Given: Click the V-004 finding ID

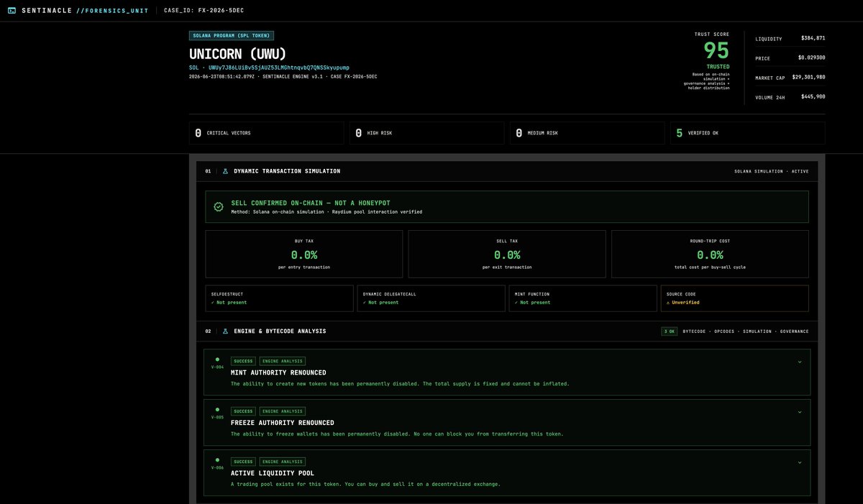Looking at the screenshot, I should point(217,367).
